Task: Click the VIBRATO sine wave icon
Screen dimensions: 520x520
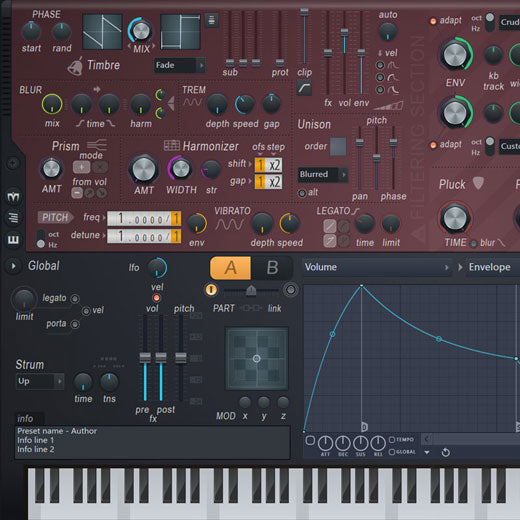Action: [x=229, y=224]
